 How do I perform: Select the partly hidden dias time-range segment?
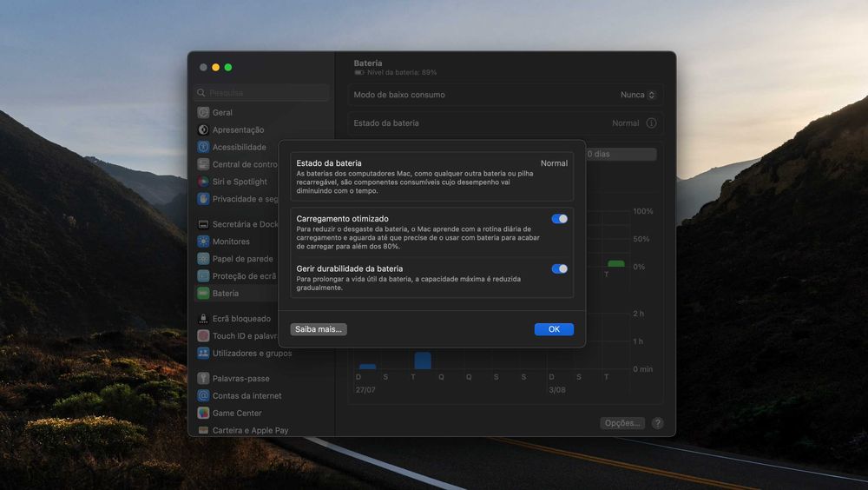coord(621,154)
